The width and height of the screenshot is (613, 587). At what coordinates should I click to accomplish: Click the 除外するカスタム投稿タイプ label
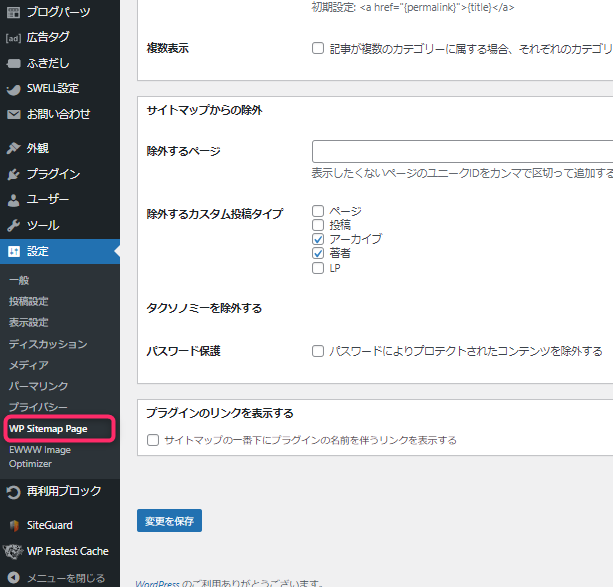pyautogui.click(x=214, y=214)
